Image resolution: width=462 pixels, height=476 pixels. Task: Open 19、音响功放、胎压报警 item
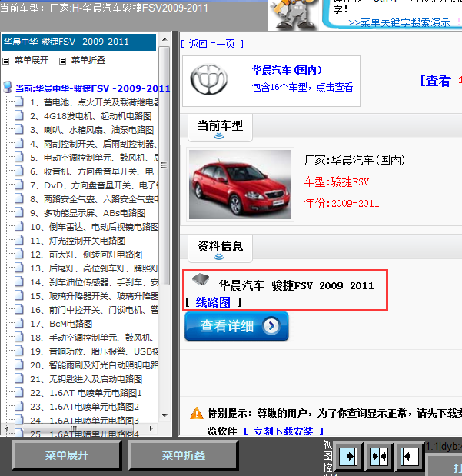[x=94, y=351]
